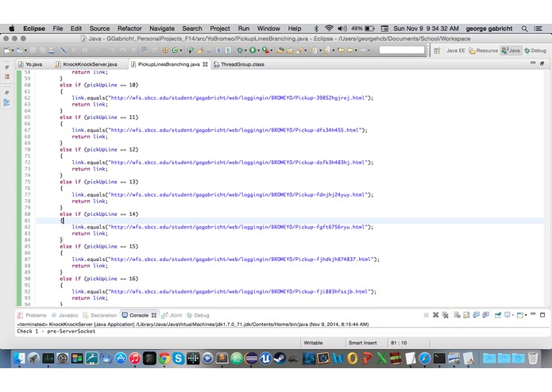Viewport: 552px width, 392px height.
Task: Open the Yo.java editor tab
Action: (x=31, y=64)
